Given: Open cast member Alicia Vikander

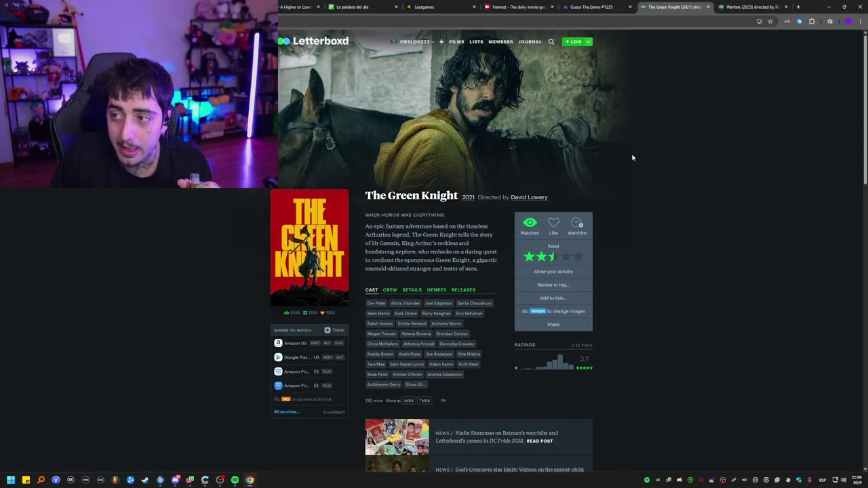Looking at the screenshot, I should point(405,303).
